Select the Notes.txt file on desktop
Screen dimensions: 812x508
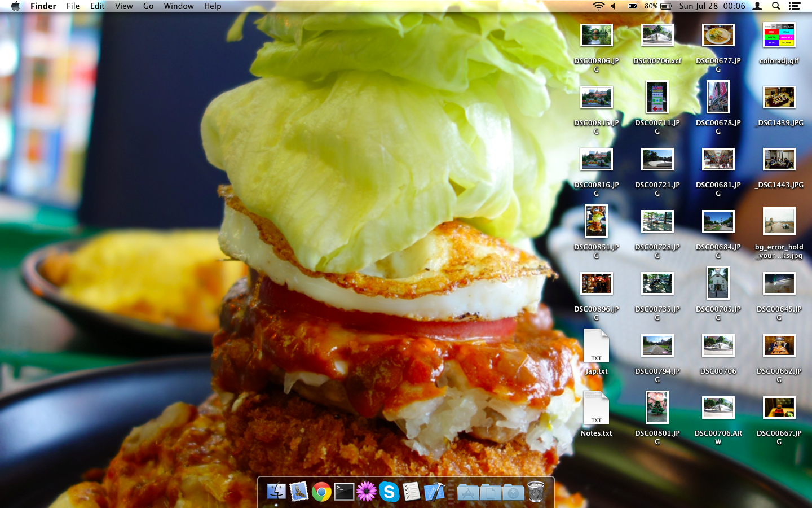click(596, 408)
